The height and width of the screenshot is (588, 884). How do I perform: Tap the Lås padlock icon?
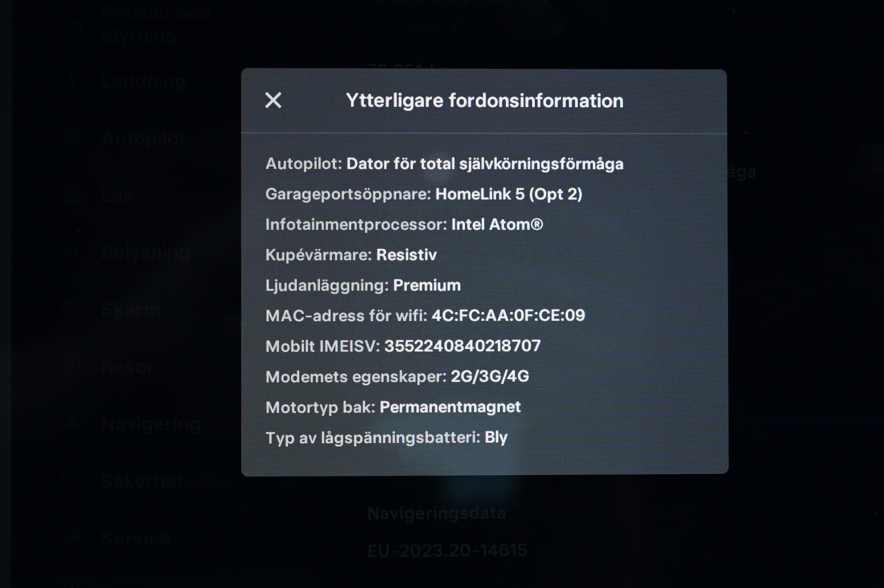click(x=73, y=196)
